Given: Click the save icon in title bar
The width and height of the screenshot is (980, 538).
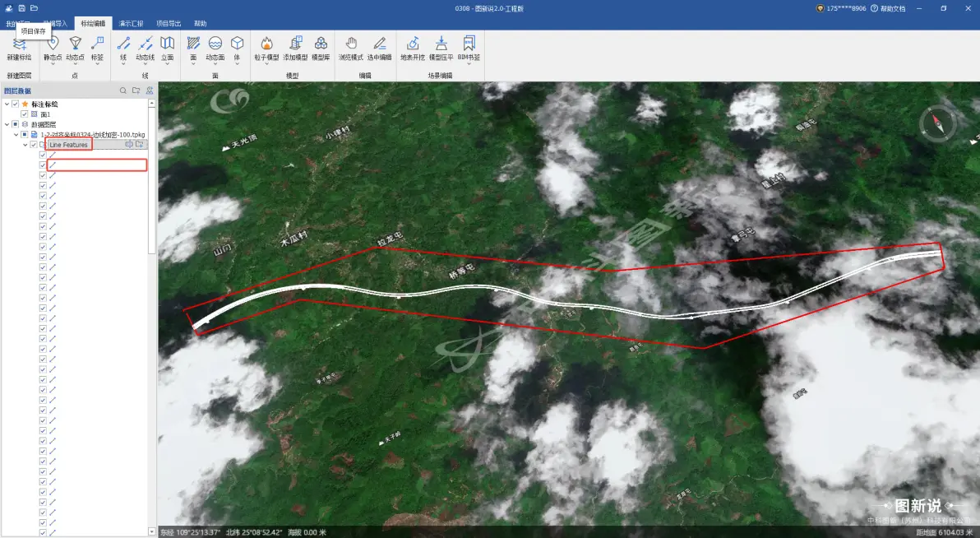Looking at the screenshot, I should [21, 8].
